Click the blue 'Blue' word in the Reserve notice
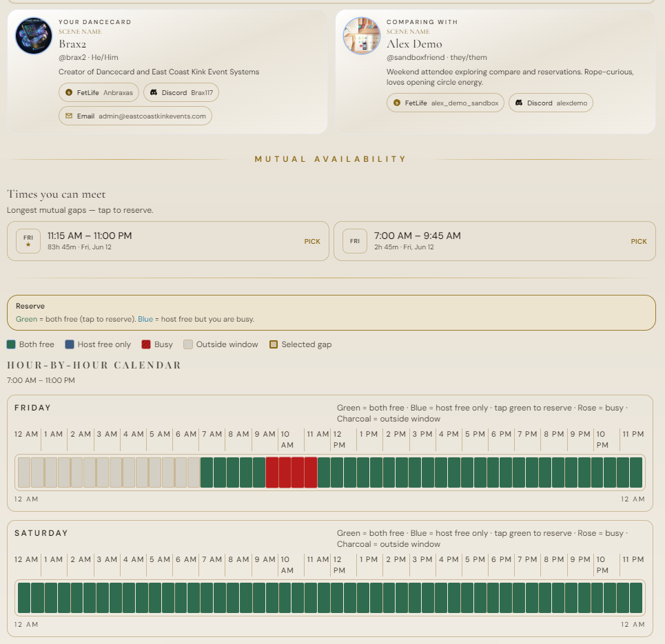 (145, 319)
